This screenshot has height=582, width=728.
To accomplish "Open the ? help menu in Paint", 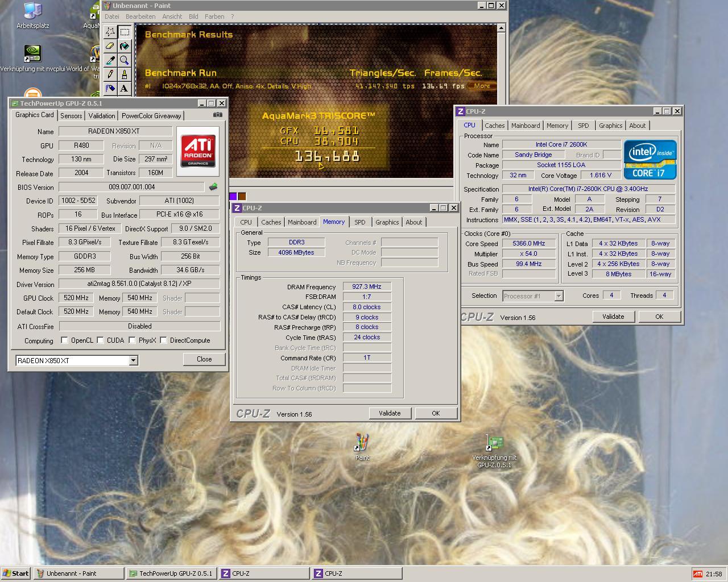I will pos(232,16).
